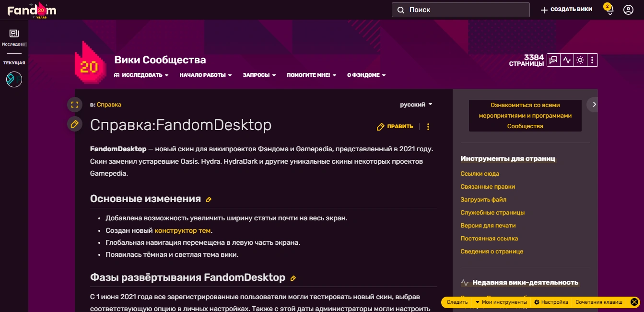This screenshot has height=312, width=644.
Task: Open Служебные страницы link
Action: [x=492, y=213]
